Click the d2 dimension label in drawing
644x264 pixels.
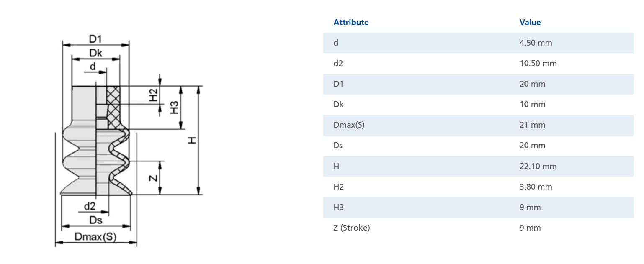tap(90, 206)
